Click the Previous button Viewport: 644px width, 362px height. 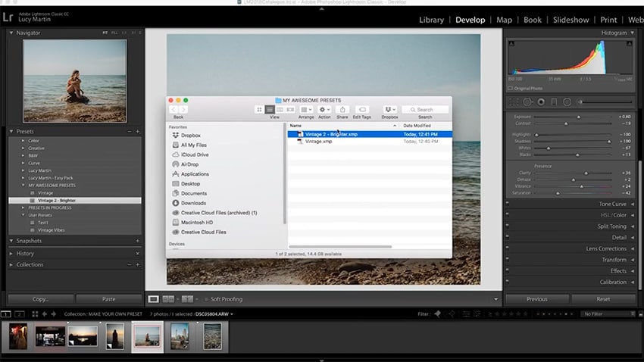point(537,299)
